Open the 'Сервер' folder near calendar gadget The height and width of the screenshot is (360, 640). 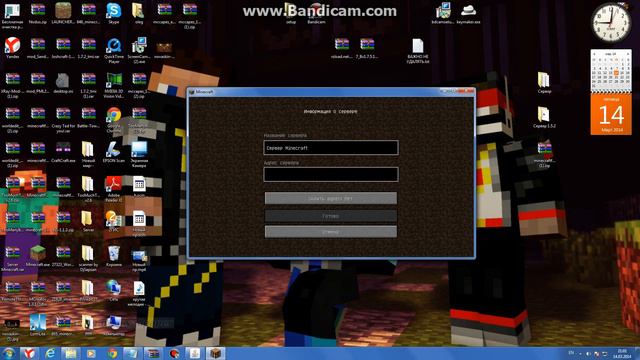click(x=544, y=82)
